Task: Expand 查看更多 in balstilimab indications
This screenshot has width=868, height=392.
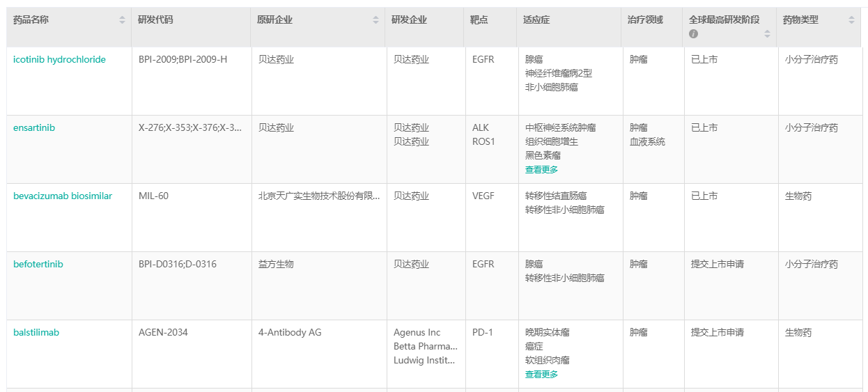Action: point(541,375)
